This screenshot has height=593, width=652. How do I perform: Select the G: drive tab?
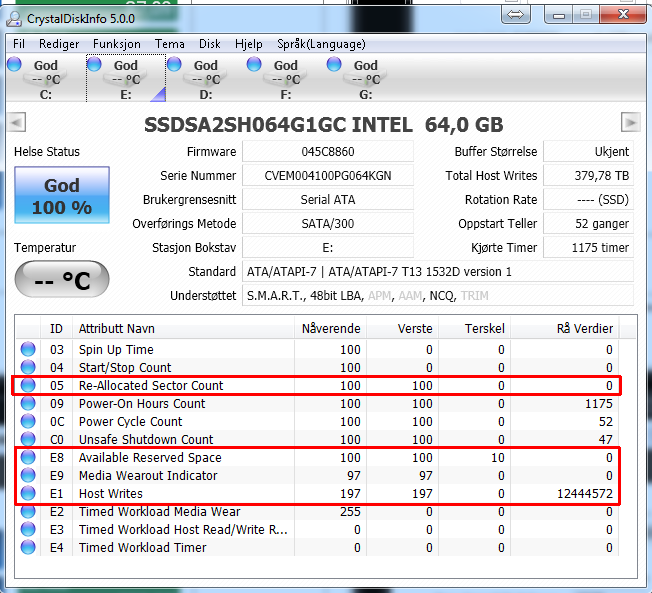366,79
